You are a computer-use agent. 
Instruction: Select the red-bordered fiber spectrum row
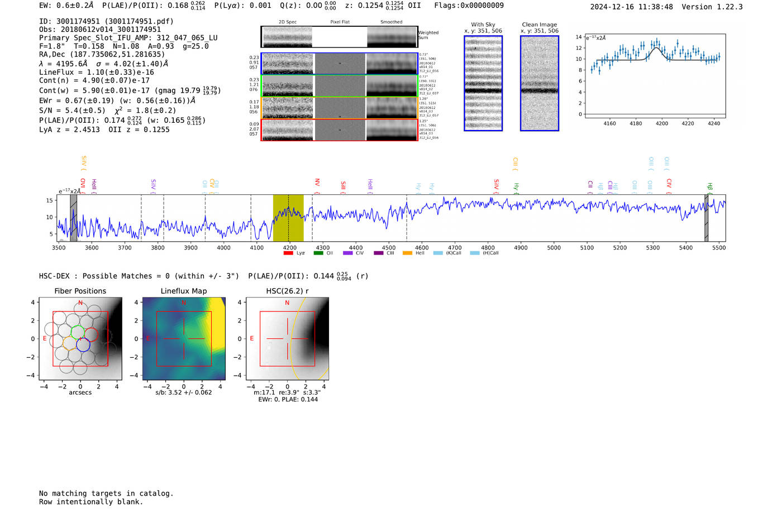click(339, 130)
